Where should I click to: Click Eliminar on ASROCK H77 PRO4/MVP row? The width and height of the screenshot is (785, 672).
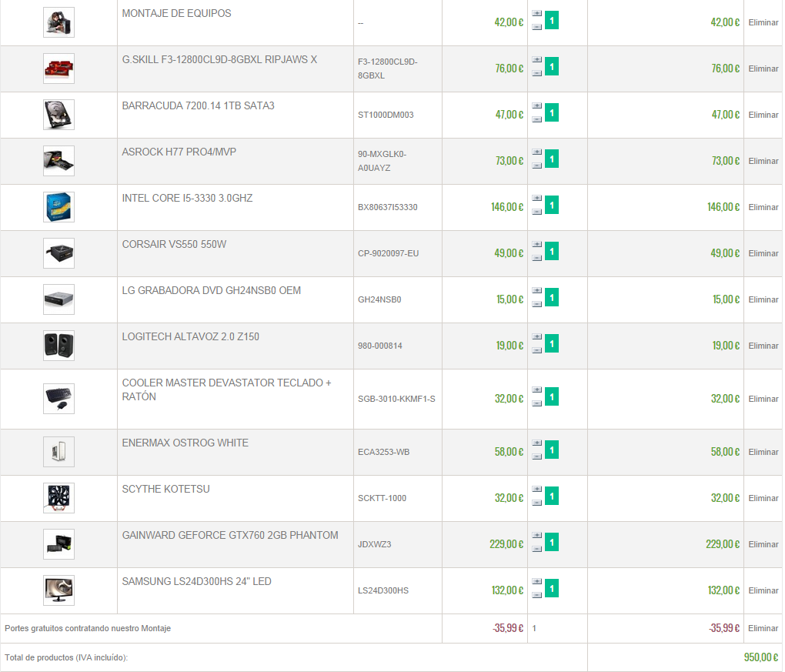(763, 161)
